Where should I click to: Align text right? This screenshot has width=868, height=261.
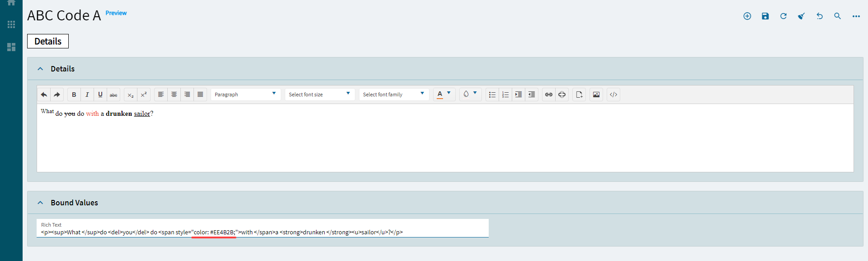[187, 95]
